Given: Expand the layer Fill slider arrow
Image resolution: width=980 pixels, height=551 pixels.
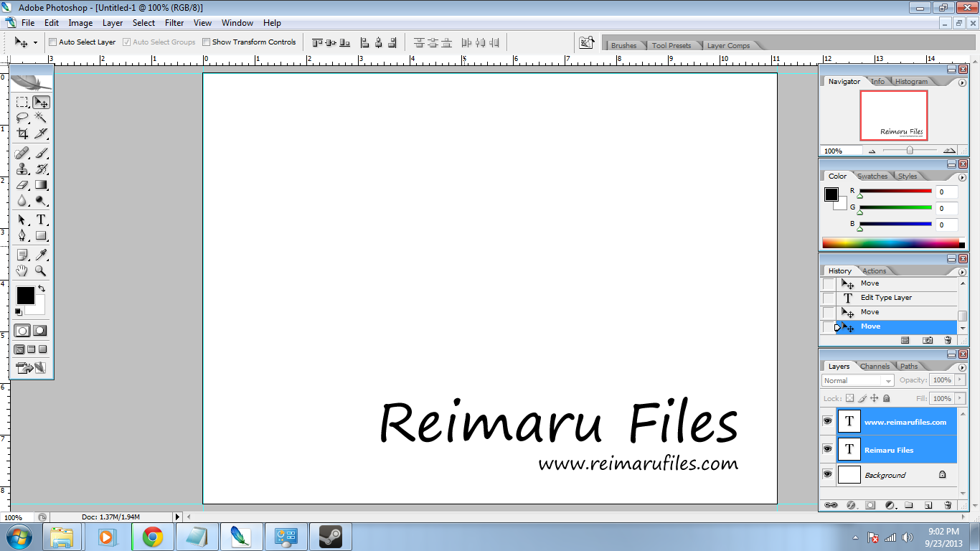Looking at the screenshot, I should (x=960, y=398).
